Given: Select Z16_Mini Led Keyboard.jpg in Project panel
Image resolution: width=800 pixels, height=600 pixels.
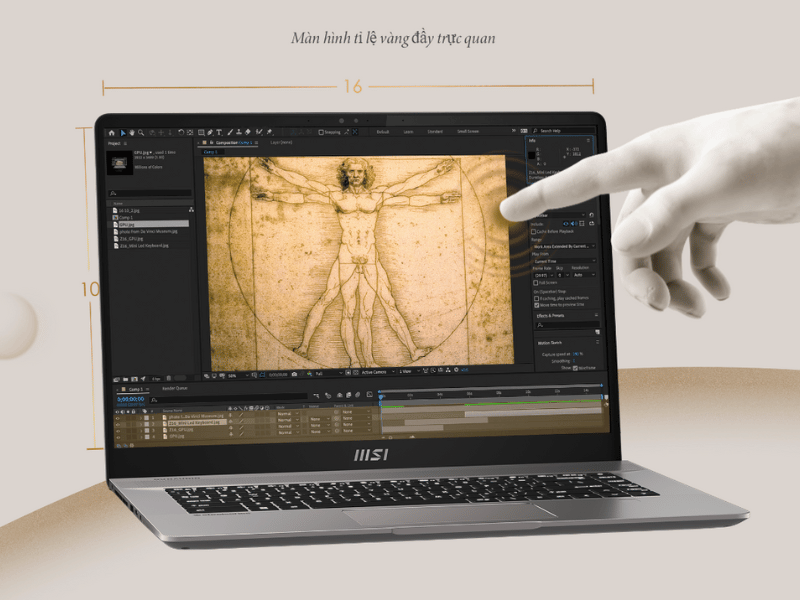Looking at the screenshot, I should tap(144, 245).
